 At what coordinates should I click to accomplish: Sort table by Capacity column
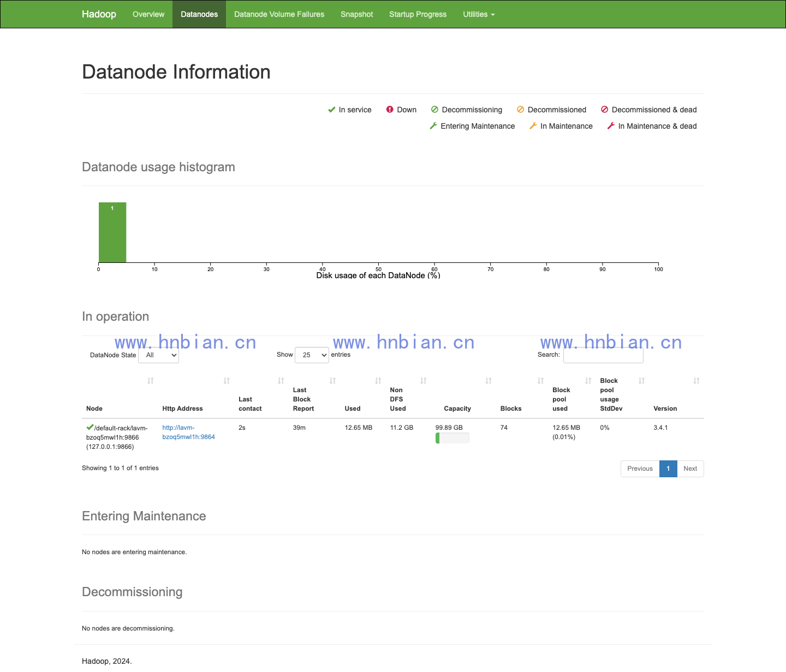pyautogui.click(x=463, y=394)
